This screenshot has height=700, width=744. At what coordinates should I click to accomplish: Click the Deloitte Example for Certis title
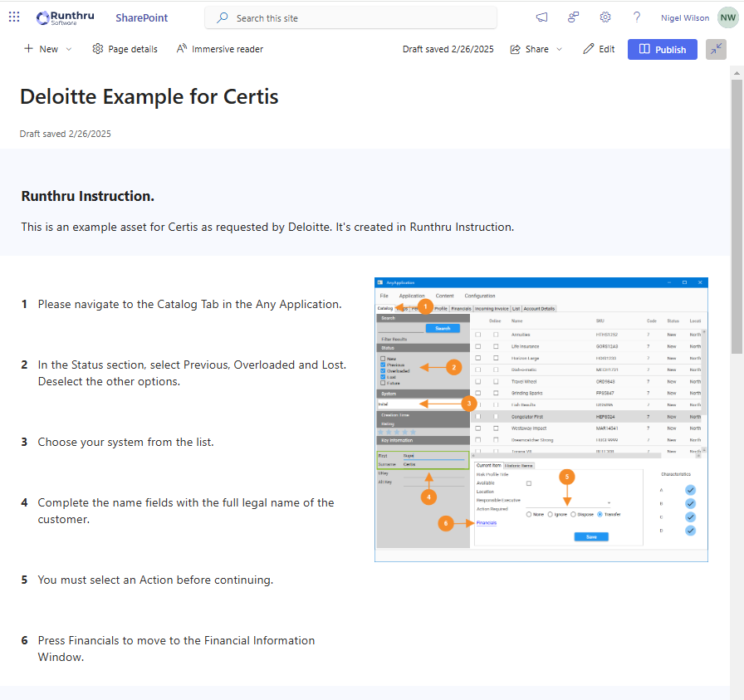[149, 97]
